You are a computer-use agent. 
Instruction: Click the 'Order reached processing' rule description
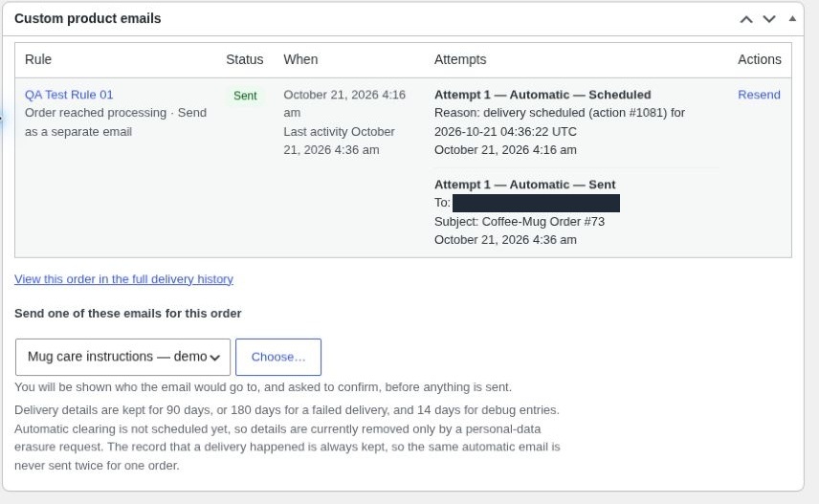[x=116, y=121]
